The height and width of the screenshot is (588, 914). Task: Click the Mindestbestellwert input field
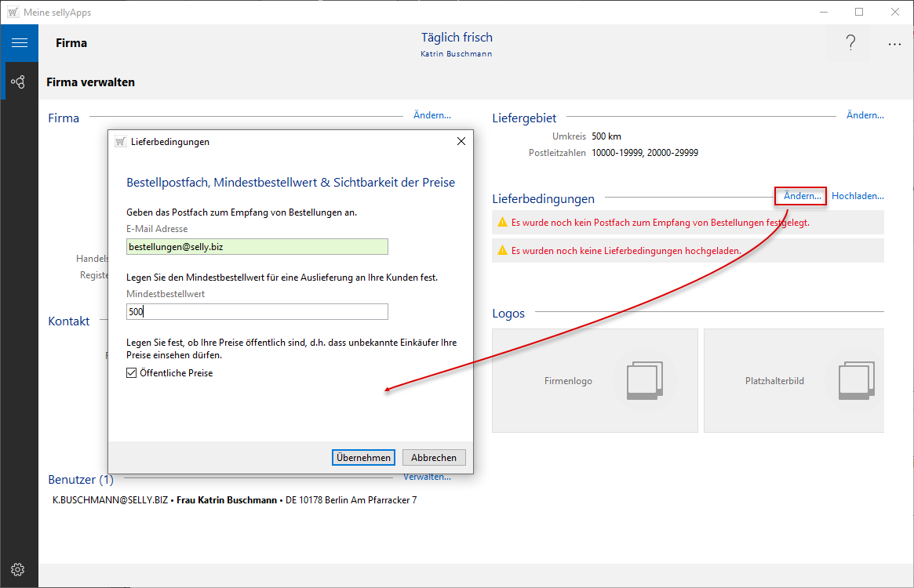pyautogui.click(x=257, y=311)
